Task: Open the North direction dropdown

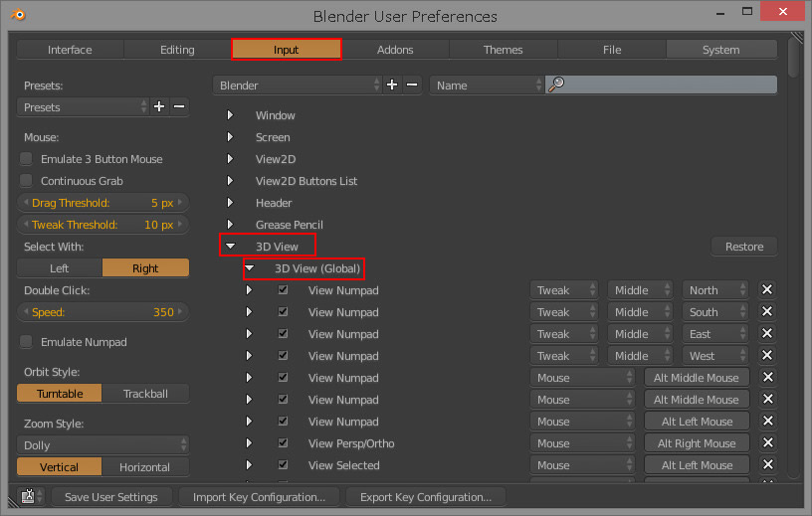Action: [715, 290]
